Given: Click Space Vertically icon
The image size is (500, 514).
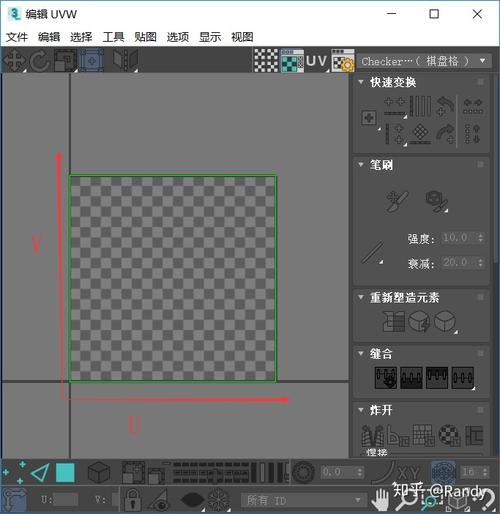Looking at the screenshot, I should coord(472,134).
